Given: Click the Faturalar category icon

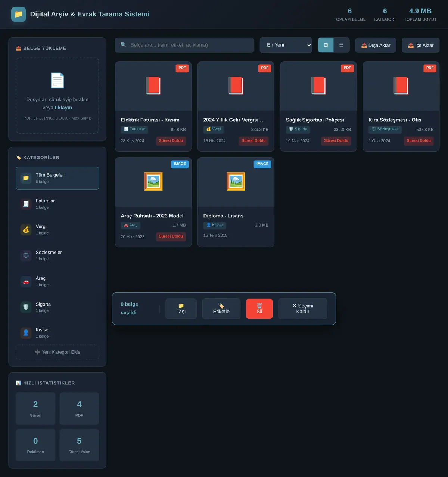Looking at the screenshot, I should point(26,204).
